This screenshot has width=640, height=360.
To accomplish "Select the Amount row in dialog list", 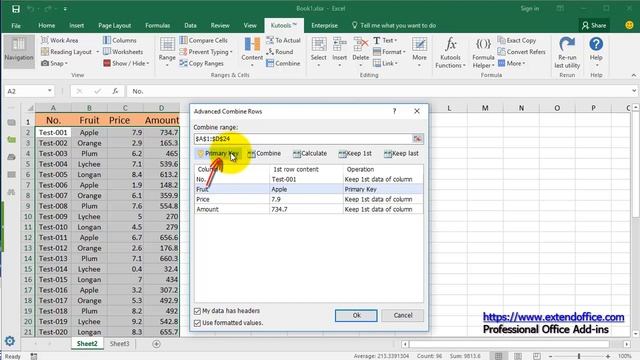I will [x=309, y=209].
